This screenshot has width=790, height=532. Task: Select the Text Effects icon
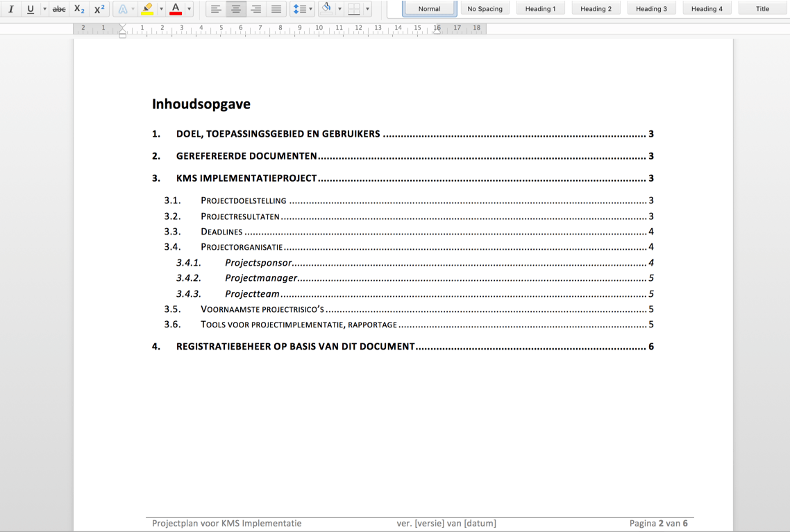[121, 9]
